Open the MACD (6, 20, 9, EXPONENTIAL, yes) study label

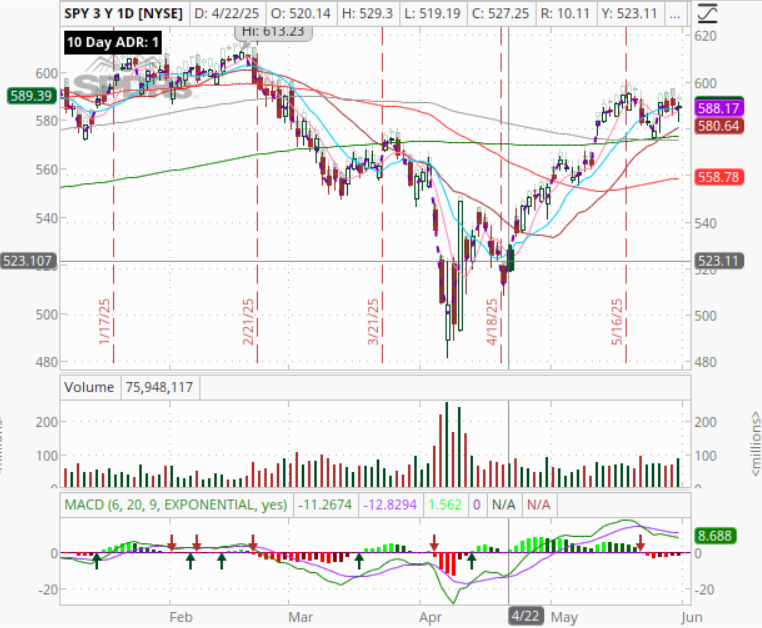tap(176, 505)
